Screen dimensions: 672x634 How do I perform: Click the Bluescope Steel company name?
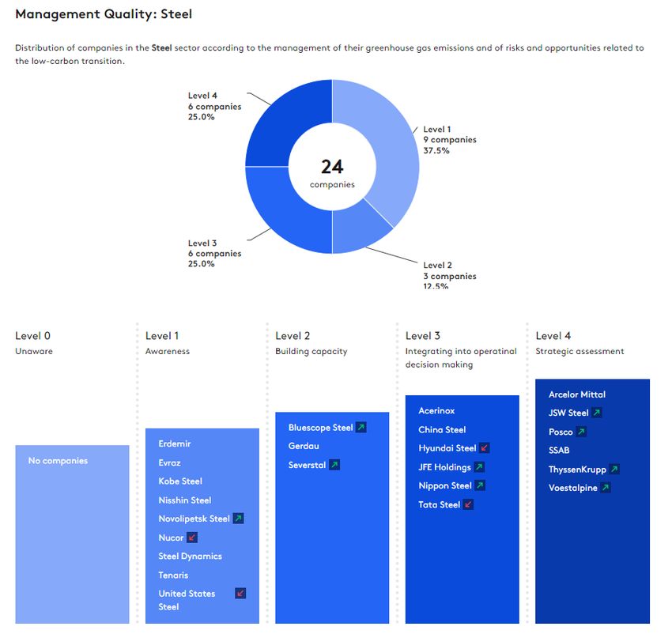(x=320, y=428)
